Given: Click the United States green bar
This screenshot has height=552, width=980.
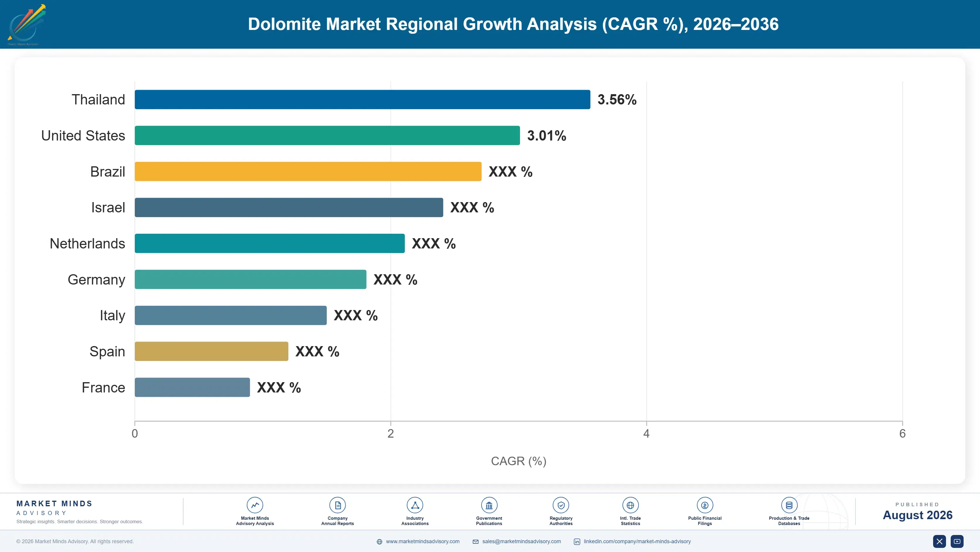Looking at the screenshot, I should tap(327, 136).
